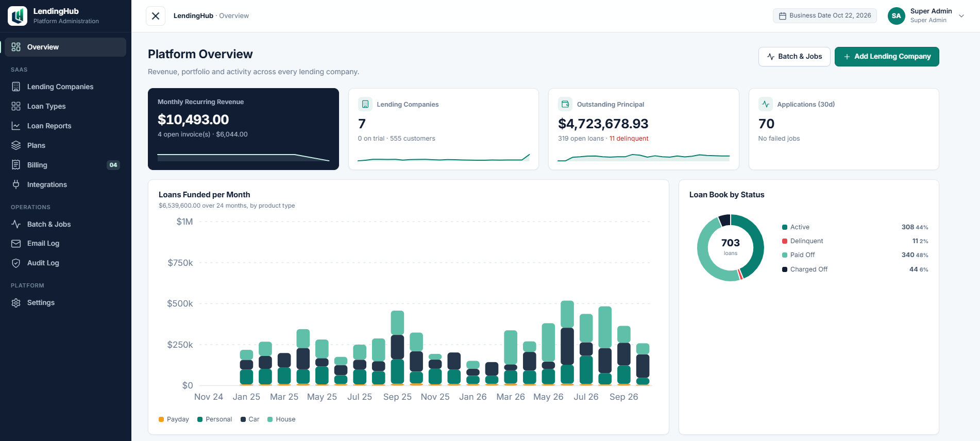Click the Loan Types icon

tap(16, 106)
